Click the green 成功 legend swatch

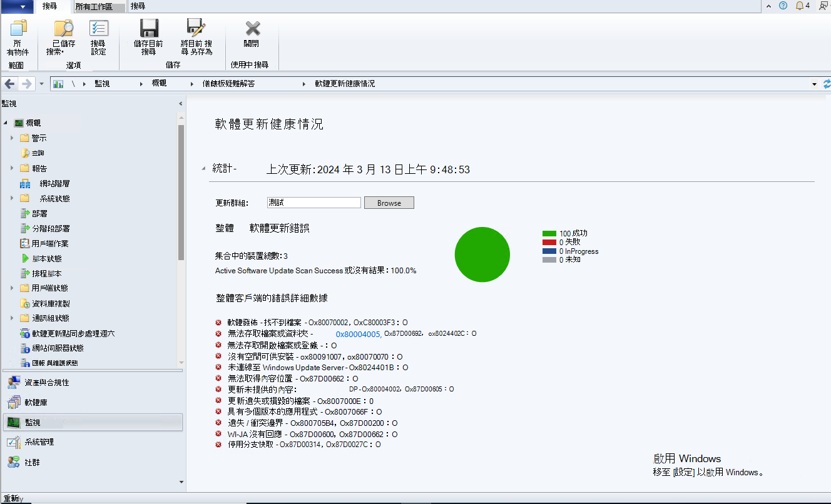coord(549,233)
